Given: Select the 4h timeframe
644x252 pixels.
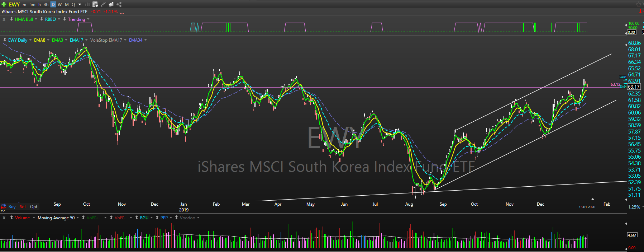Looking at the screenshot, I should pos(46,4).
